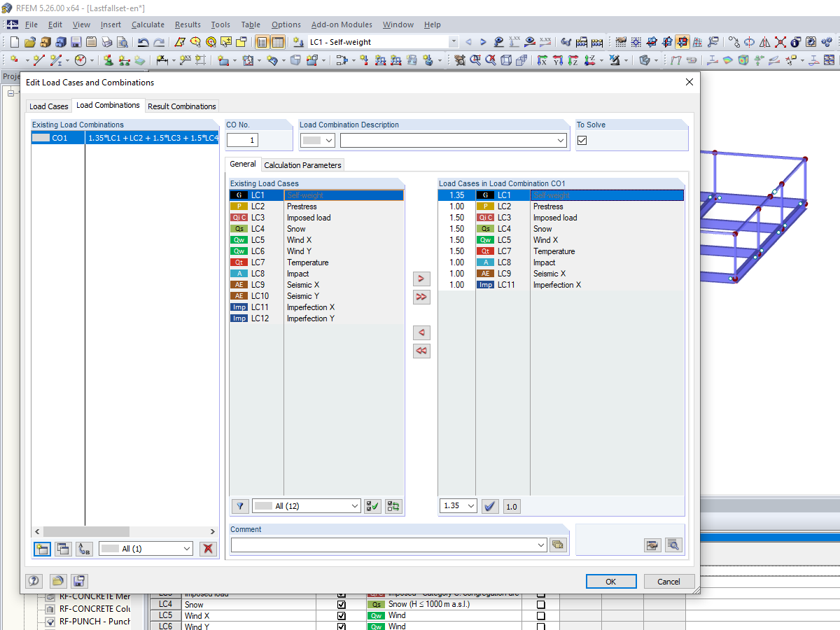The image size is (840, 630).
Task: Switch to the Result Combinations tab
Action: point(181,106)
